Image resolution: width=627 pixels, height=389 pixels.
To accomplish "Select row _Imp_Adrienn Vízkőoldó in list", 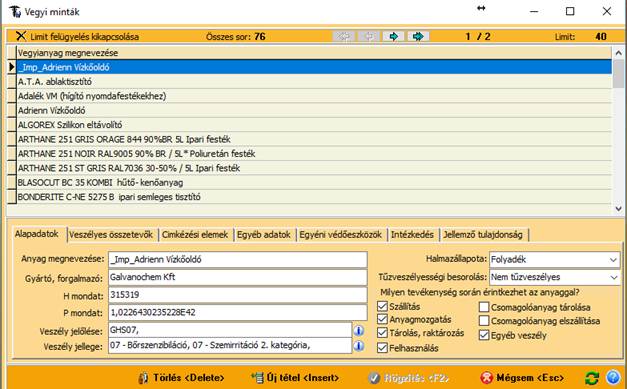I will coord(314,67).
